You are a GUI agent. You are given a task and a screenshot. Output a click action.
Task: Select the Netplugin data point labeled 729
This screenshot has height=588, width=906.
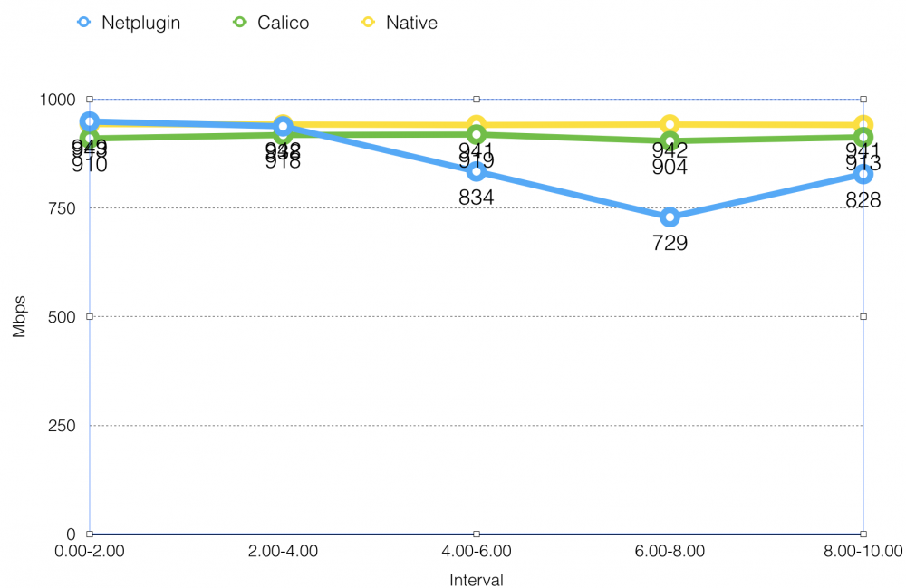[670, 217]
